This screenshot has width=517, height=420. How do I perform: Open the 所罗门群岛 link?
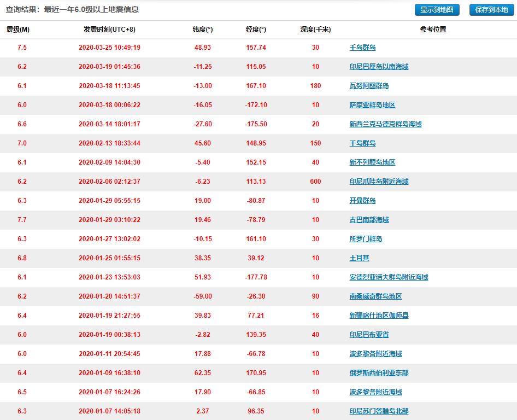(366, 239)
